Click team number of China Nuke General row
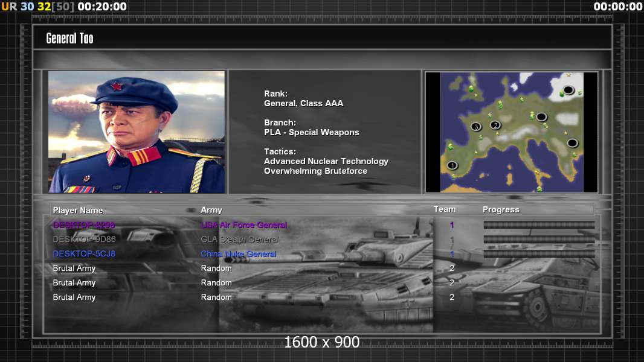 pyautogui.click(x=452, y=254)
